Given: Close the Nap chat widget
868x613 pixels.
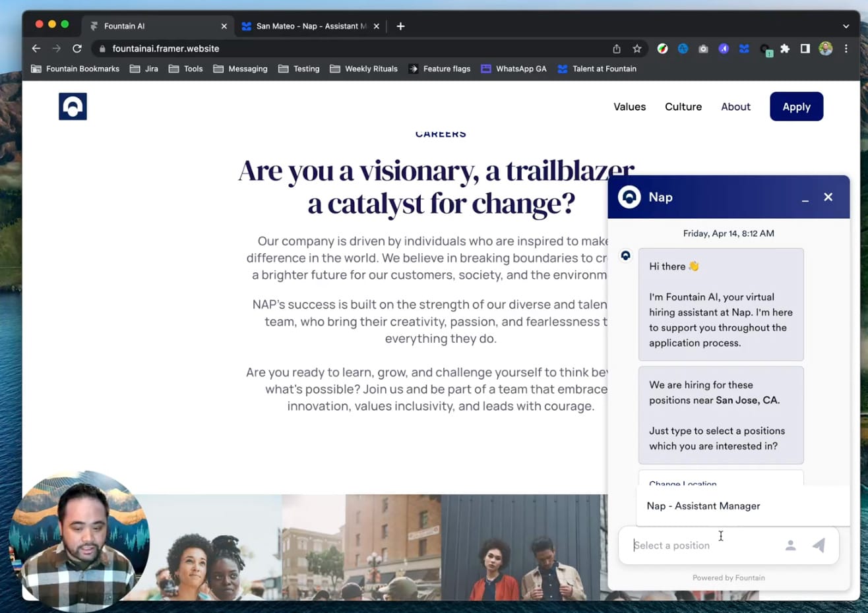Looking at the screenshot, I should point(828,197).
